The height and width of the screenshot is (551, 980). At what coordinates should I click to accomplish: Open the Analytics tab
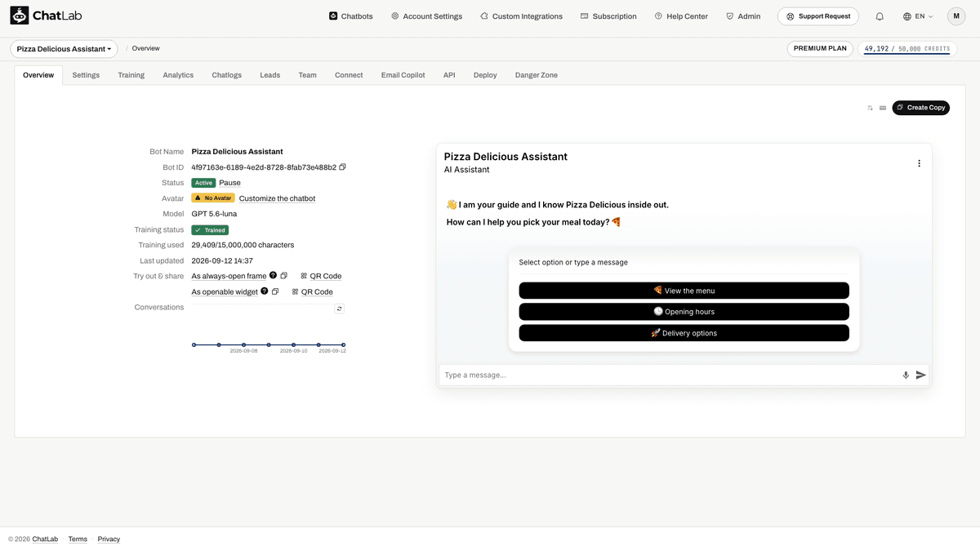coord(178,75)
